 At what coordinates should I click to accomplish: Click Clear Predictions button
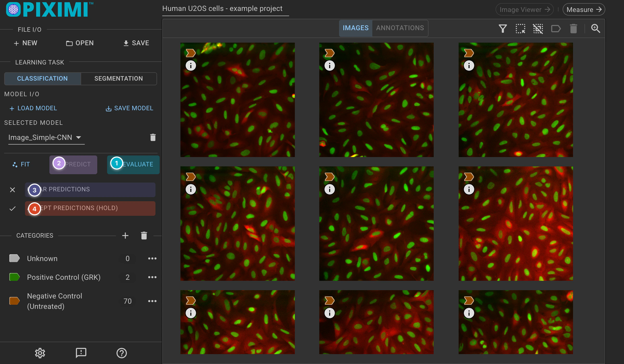[x=90, y=190]
